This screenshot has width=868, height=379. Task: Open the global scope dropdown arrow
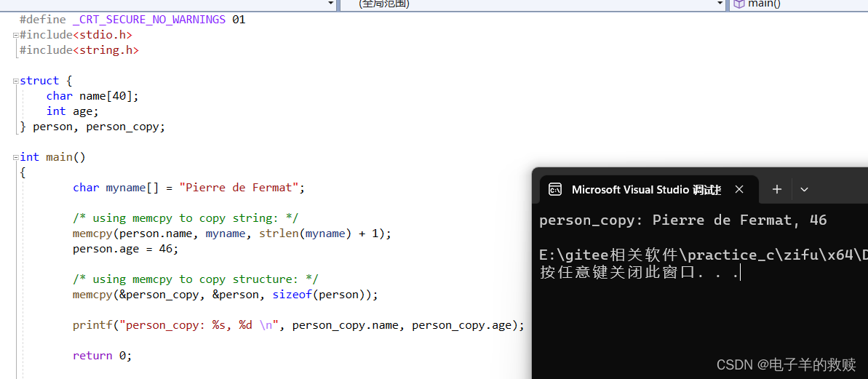(x=720, y=4)
